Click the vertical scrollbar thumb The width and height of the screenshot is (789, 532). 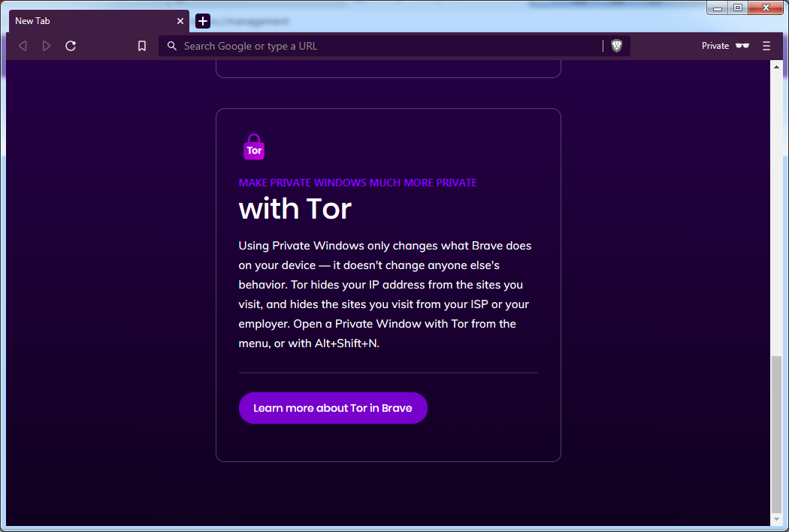(776, 434)
